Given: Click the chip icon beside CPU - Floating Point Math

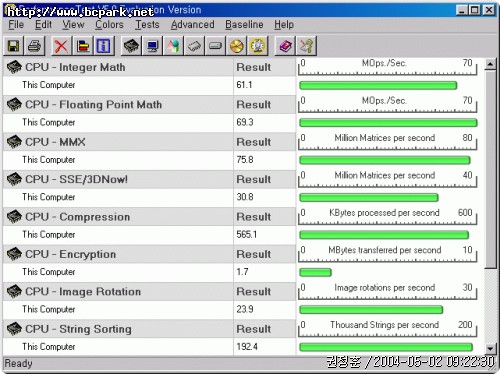Looking at the screenshot, I should (14, 104).
